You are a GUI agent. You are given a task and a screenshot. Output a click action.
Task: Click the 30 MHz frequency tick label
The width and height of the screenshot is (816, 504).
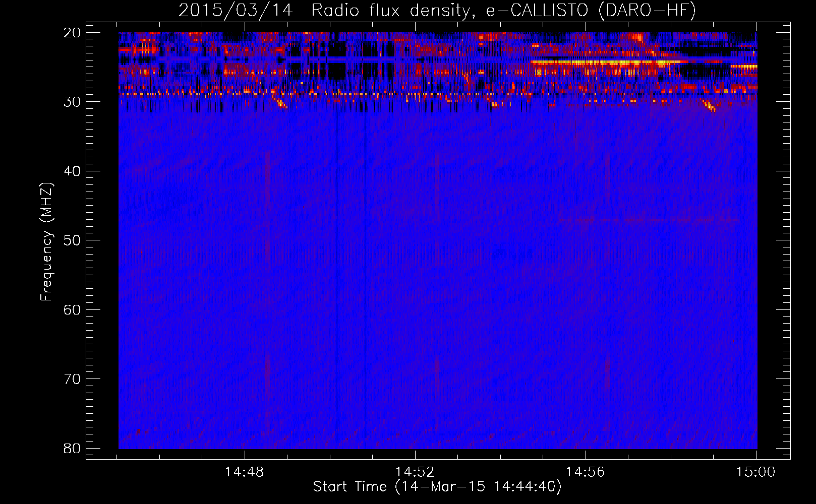72,102
